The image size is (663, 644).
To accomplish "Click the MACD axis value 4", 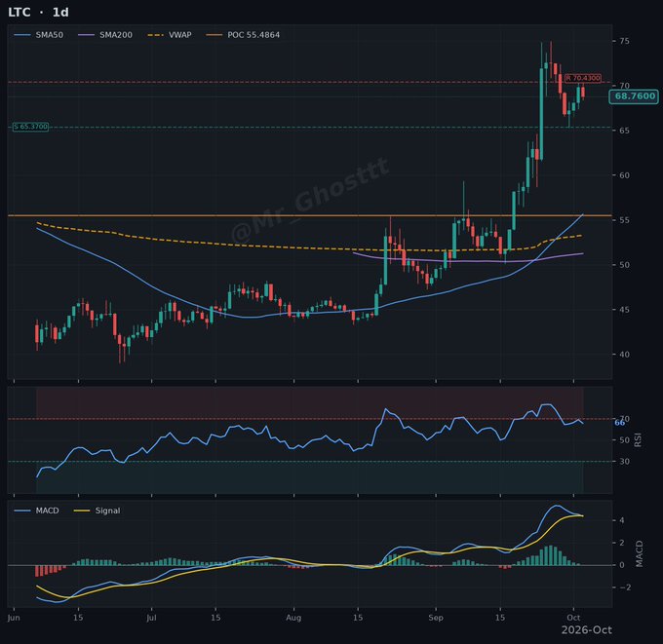I will click(x=622, y=520).
